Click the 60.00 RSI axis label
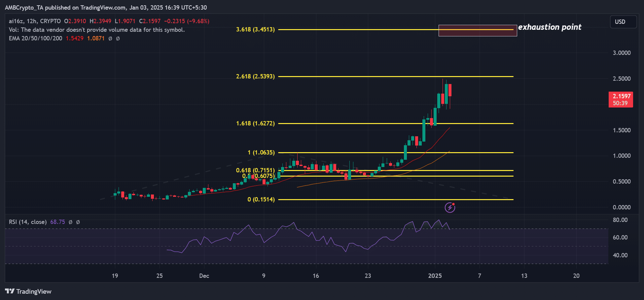The image size is (644, 300). coord(620,237)
